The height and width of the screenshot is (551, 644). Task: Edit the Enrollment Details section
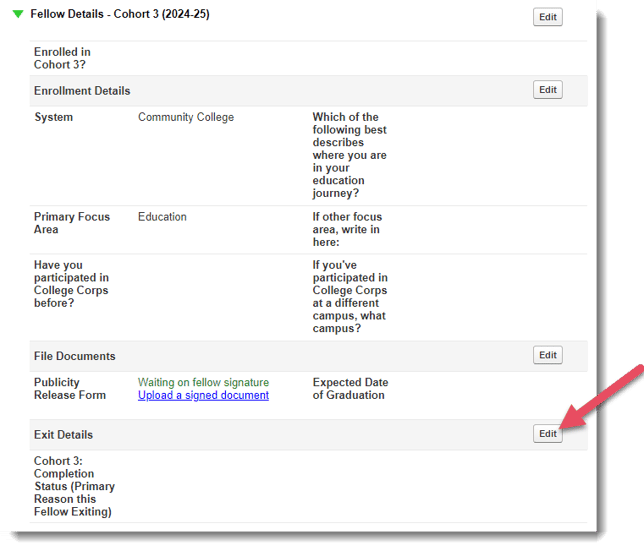547,90
